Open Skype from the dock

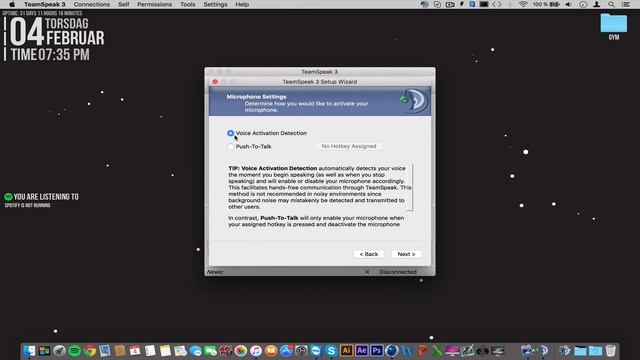click(x=331, y=351)
